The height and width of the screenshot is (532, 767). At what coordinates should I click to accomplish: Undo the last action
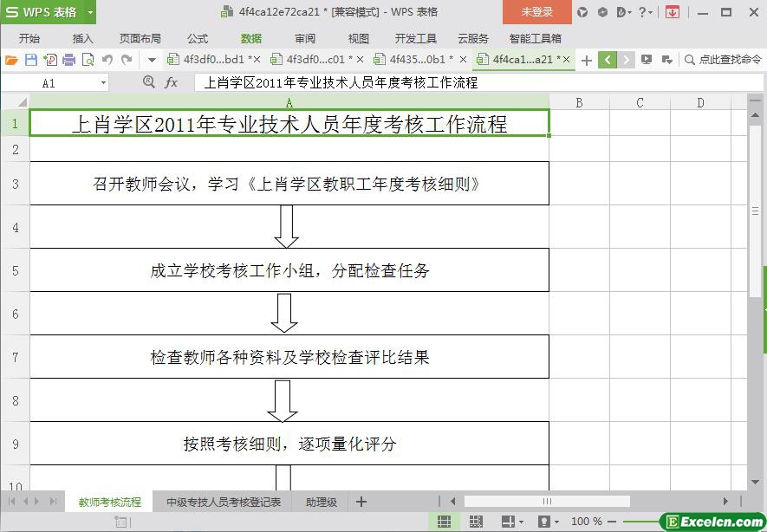click(x=107, y=60)
